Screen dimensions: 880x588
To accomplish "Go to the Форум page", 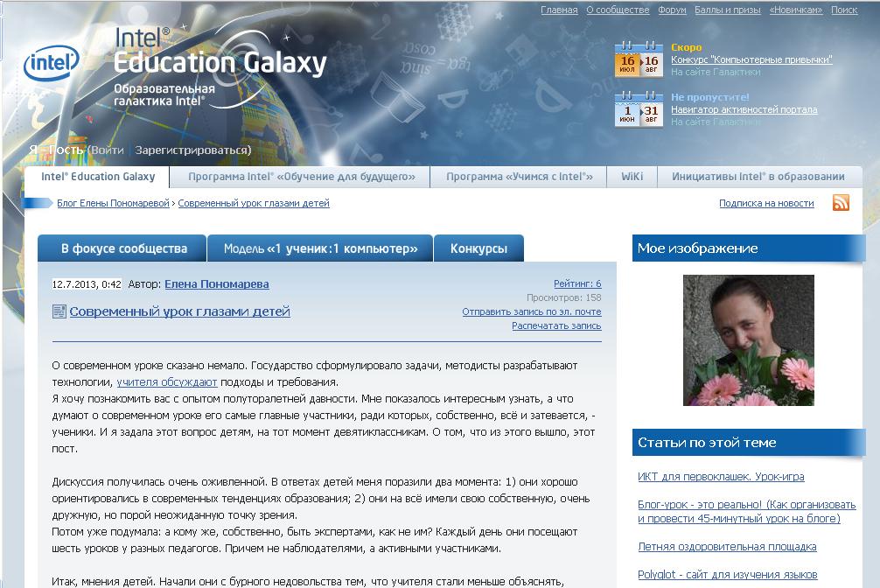I will 673,10.
